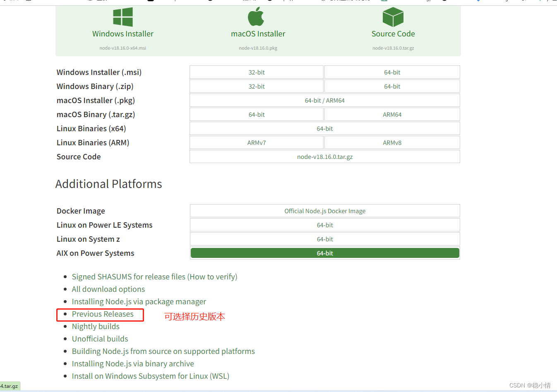Download Linux Binaries ARMv8
Screen dimensions: 557x392
tap(392, 142)
